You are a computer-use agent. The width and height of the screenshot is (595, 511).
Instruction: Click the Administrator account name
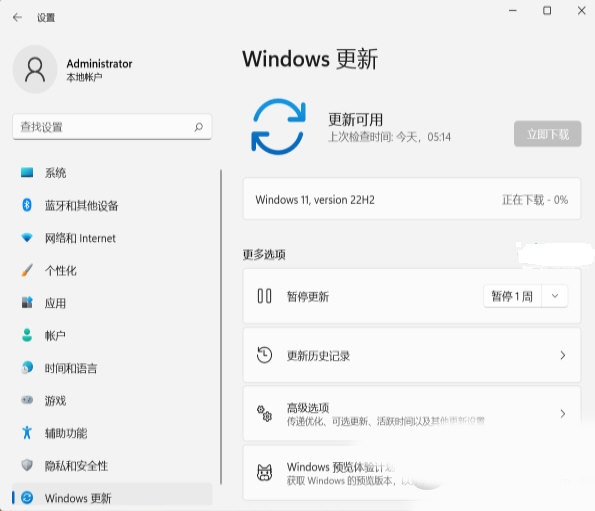[99, 63]
